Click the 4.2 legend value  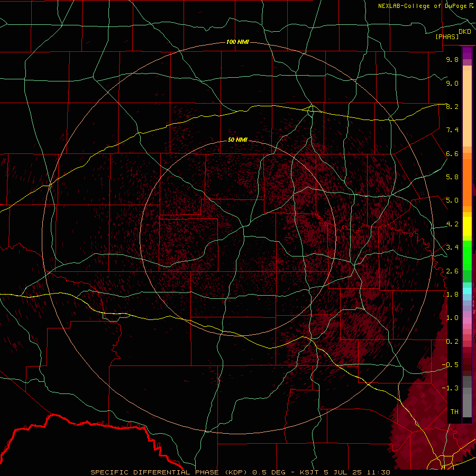click(x=452, y=224)
